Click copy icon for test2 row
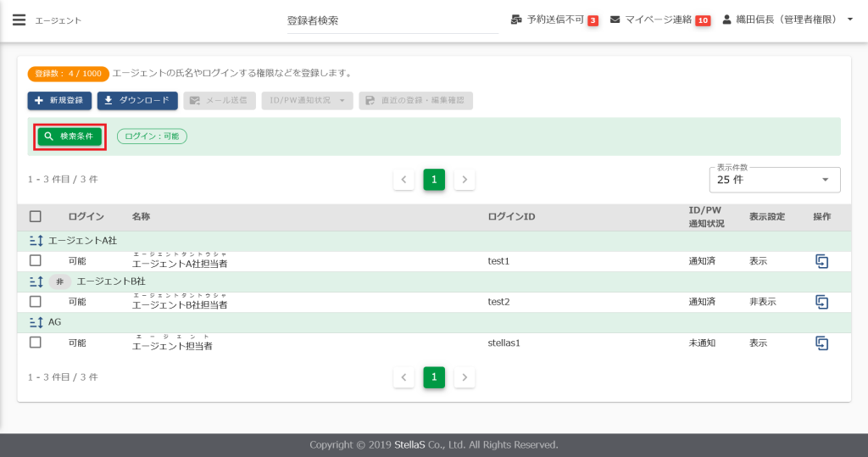Screen dimensions: 868x457 (x=821, y=302)
